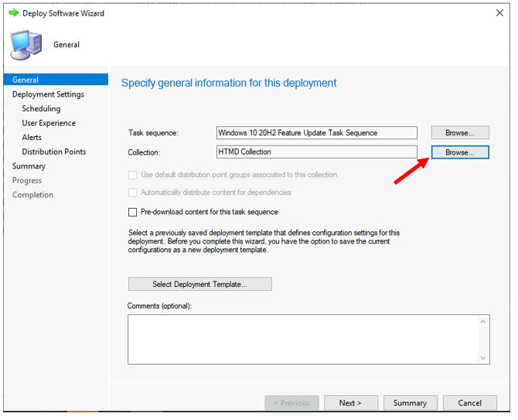Screen dimensions: 518x420
Task: Cancel the deployment wizard
Action: coord(470,403)
